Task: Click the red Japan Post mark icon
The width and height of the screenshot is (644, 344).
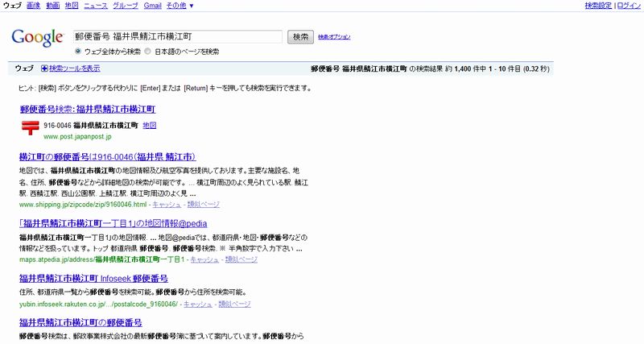Action: [x=30, y=128]
